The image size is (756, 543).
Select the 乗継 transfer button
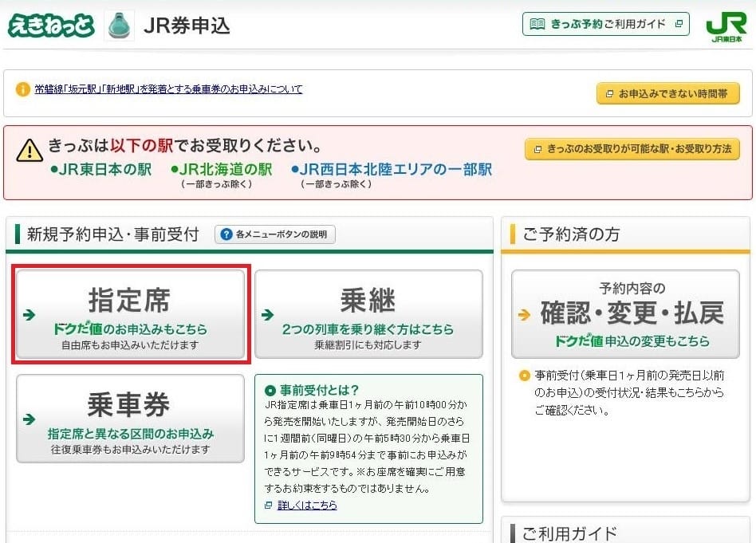(368, 314)
